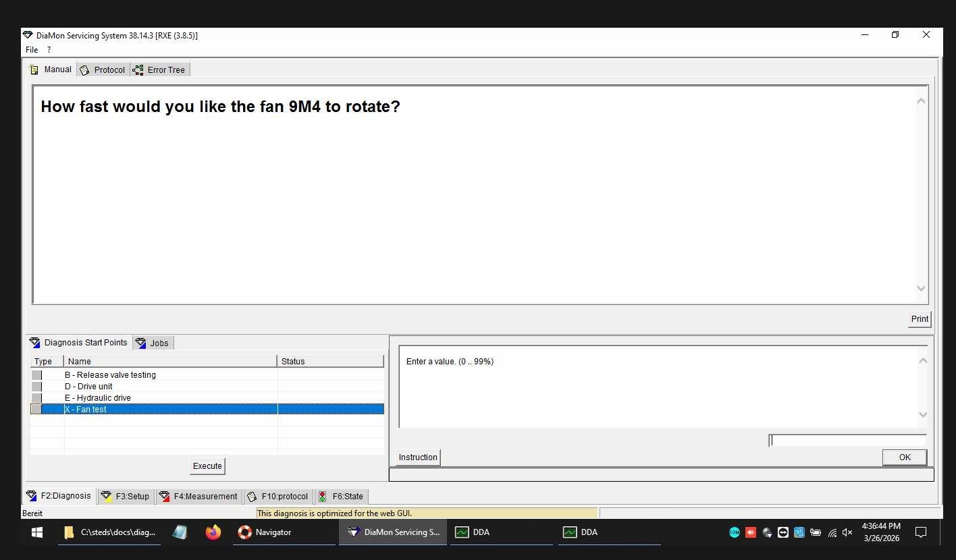Click the muted volume tray icon
Screen dimensions: 956x560
coord(847,532)
